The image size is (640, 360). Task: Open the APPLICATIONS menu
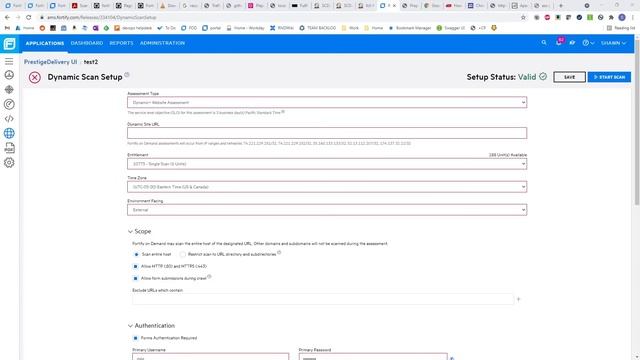coord(45,43)
